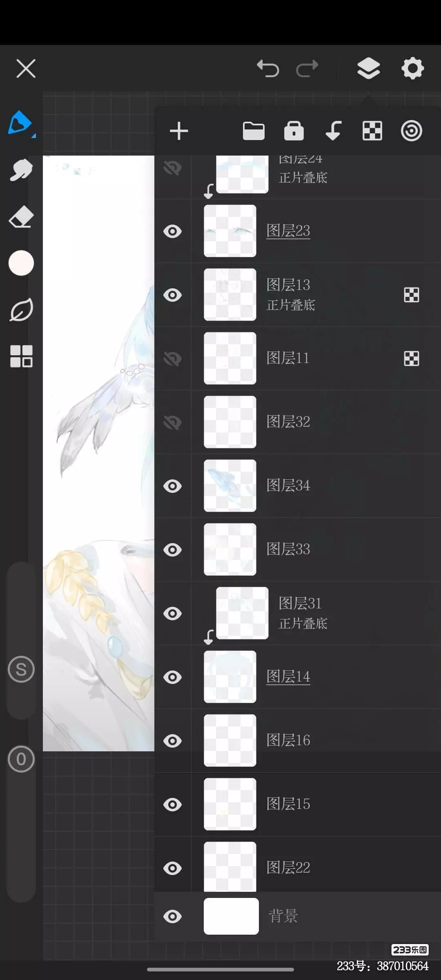Create a new layer folder
441x980 pixels.
click(x=254, y=131)
